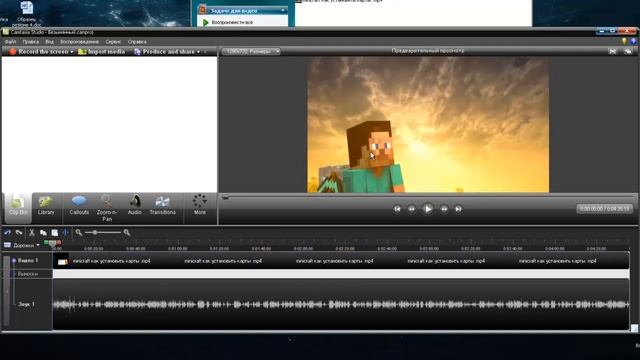The height and width of the screenshot is (360, 640).
Task: Click Produce and share button
Action: pos(165,51)
